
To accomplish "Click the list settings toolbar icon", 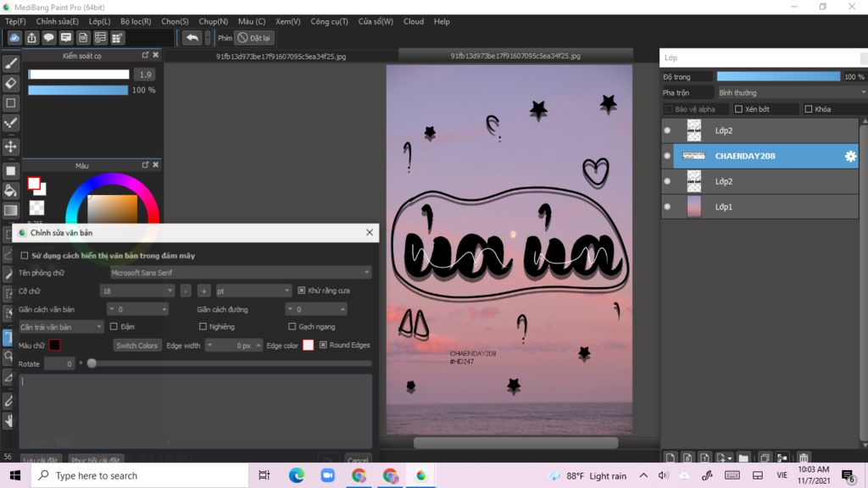I will click(100, 37).
